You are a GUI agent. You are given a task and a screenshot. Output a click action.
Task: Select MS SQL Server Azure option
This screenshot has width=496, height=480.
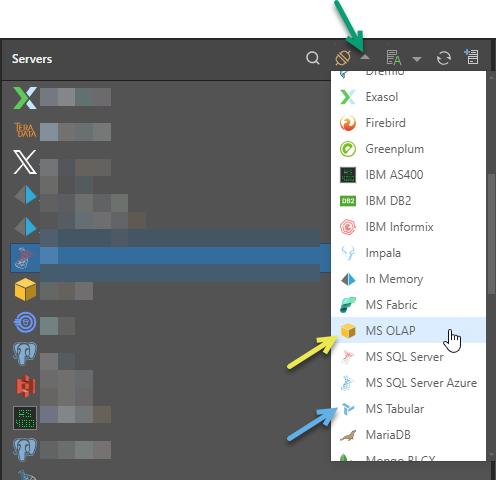click(408, 383)
